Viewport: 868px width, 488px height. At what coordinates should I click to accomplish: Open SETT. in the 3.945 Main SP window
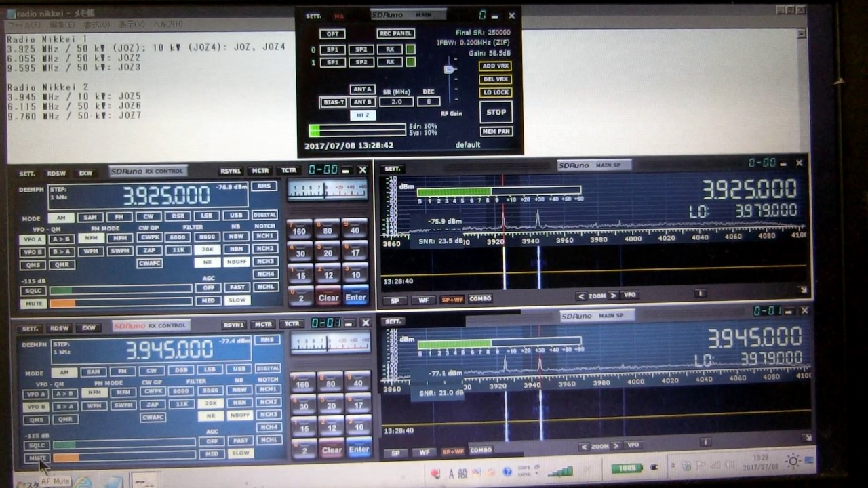(394, 322)
